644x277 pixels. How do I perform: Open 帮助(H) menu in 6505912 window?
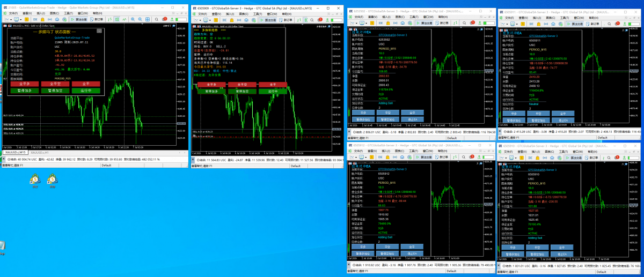442,151
